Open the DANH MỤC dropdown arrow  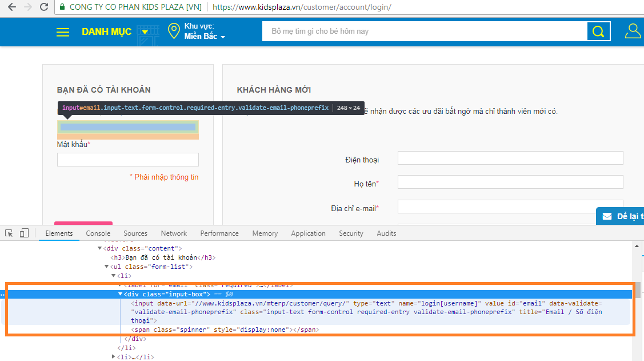[145, 31]
